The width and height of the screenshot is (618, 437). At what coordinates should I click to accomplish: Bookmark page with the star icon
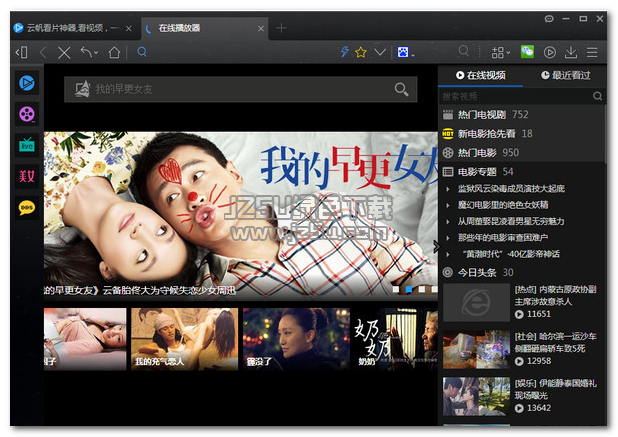click(x=361, y=52)
